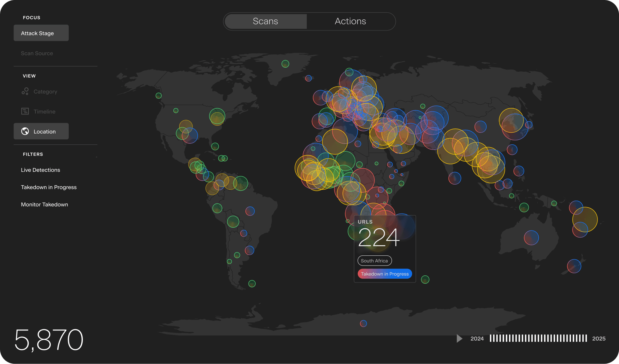
Task: Switch to the Actions tab
Action: [x=350, y=21]
